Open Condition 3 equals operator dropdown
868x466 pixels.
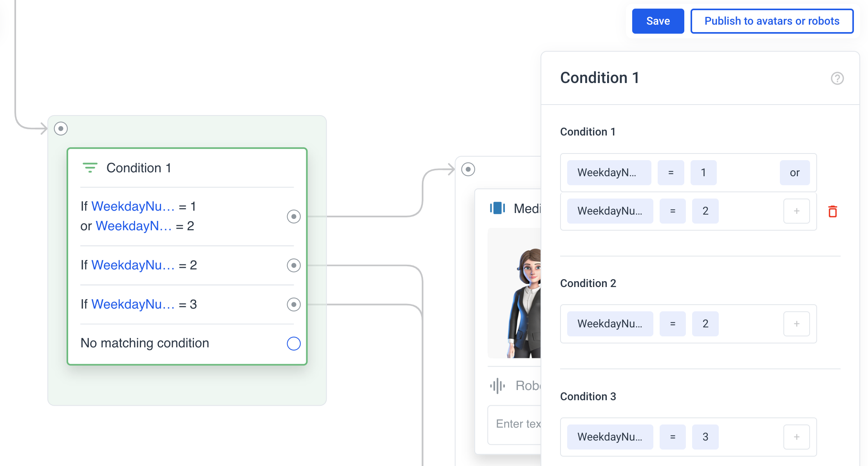point(673,437)
